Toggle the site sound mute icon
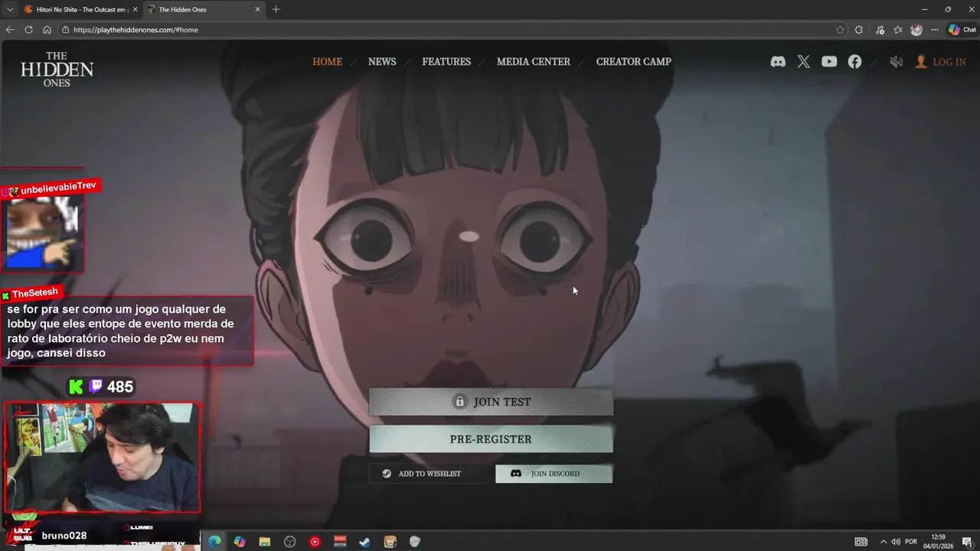 point(896,62)
